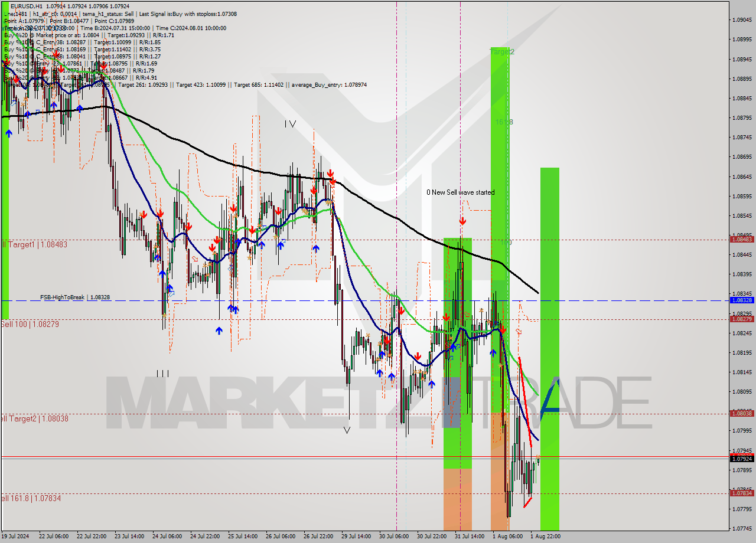
Task: Click the red 1.08279 price tag on axis
Action: tap(742, 319)
